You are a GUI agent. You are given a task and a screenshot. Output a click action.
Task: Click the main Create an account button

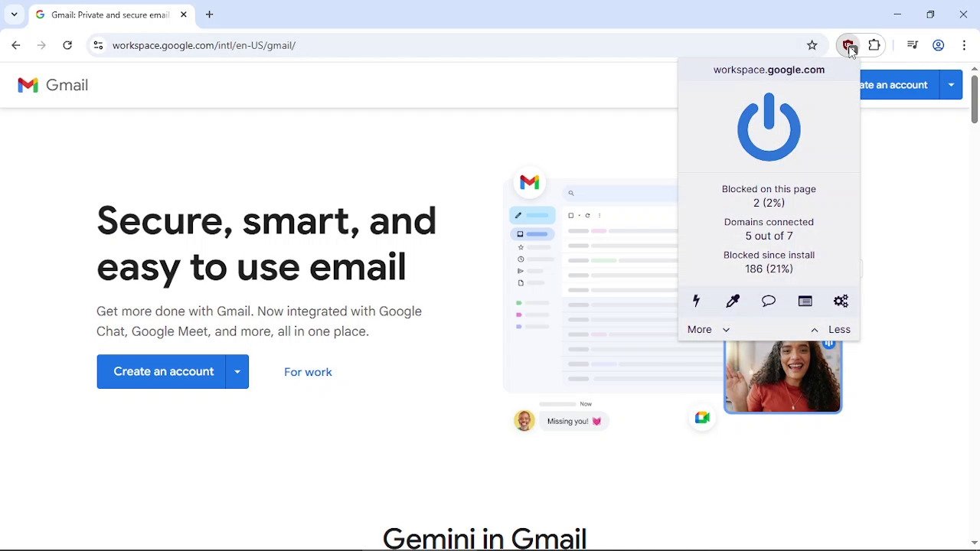(162, 372)
